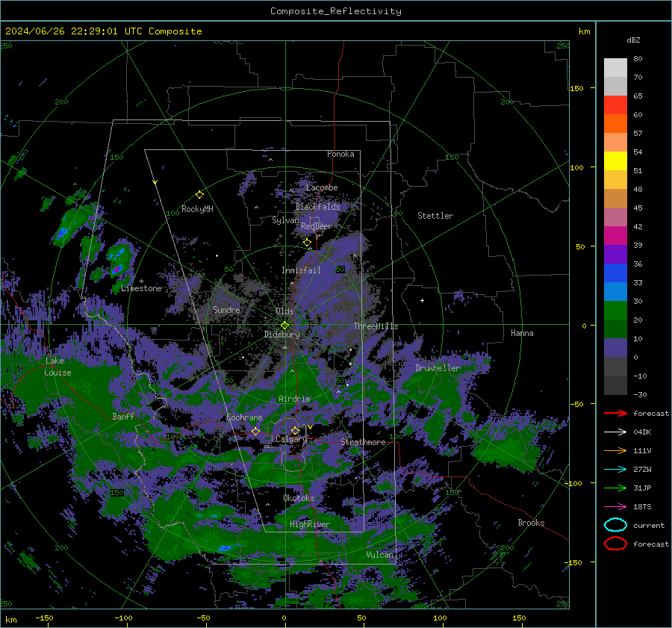Select the bright green swatch between 30 and 20
This screenshot has width=672, height=628.
pyautogui.click(x=615, y=311)
